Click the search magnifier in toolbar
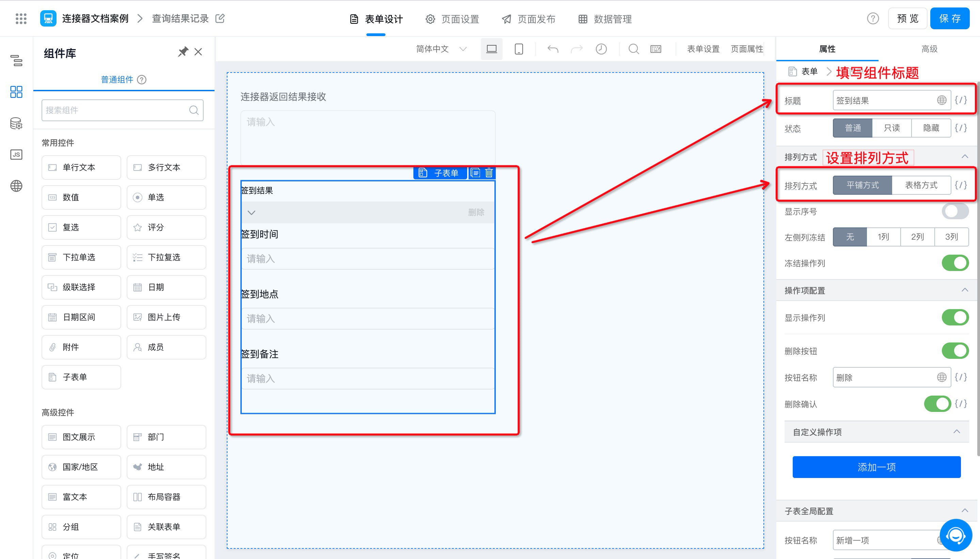Viewport: 980px width, 559px height. point(633,49)
